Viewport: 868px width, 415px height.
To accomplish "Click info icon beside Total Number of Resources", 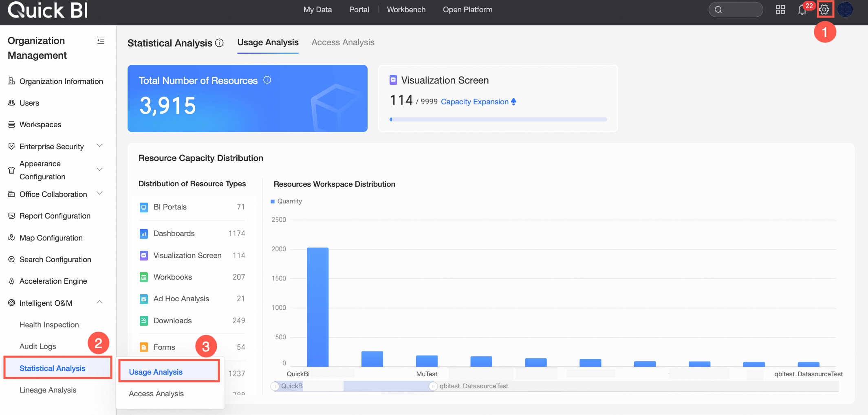I will (267, 80).
